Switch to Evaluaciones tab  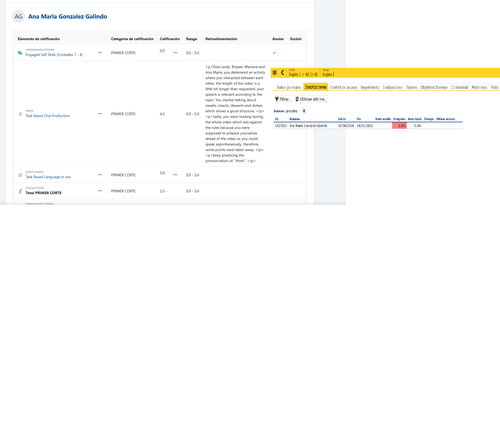[392, 87]
